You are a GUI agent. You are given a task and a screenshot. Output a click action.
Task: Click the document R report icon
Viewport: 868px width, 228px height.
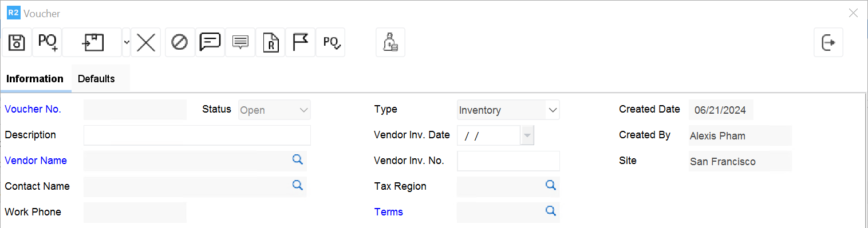pyautogui.click(x=270, y=42)
